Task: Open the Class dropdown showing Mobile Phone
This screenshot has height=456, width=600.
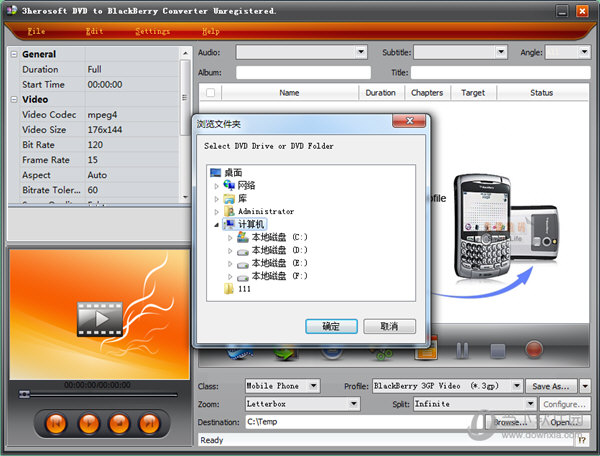Action: click(x=313, y=386)
